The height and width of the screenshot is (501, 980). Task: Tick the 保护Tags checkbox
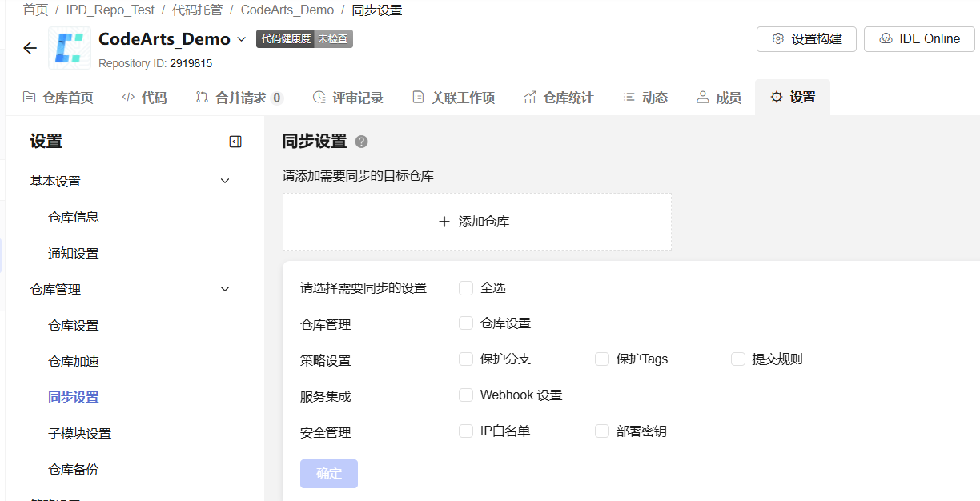pyautogui.click(x=602, y=359)
